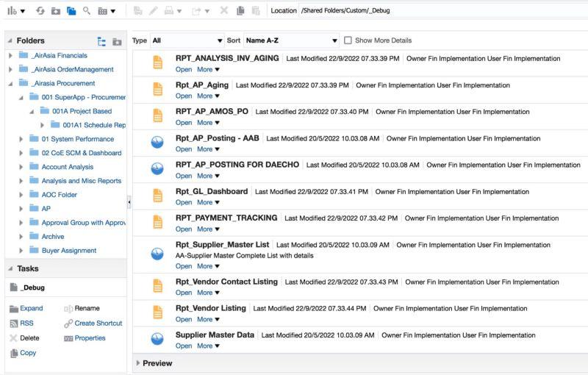Image resolution: width=588 pixels, height=375 pixels.
Task: Open the Rpt_Supplier_Master List item
Action: (x=183, y=266)
